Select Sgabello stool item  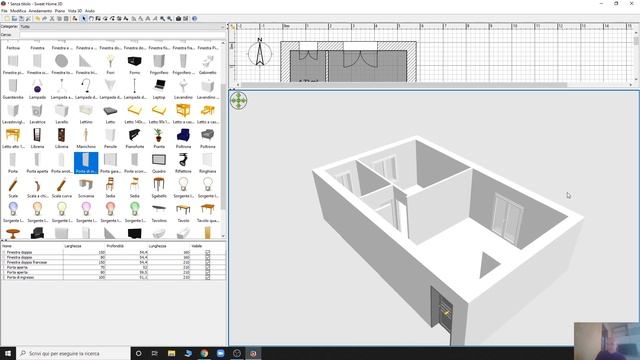click(159, 187)
